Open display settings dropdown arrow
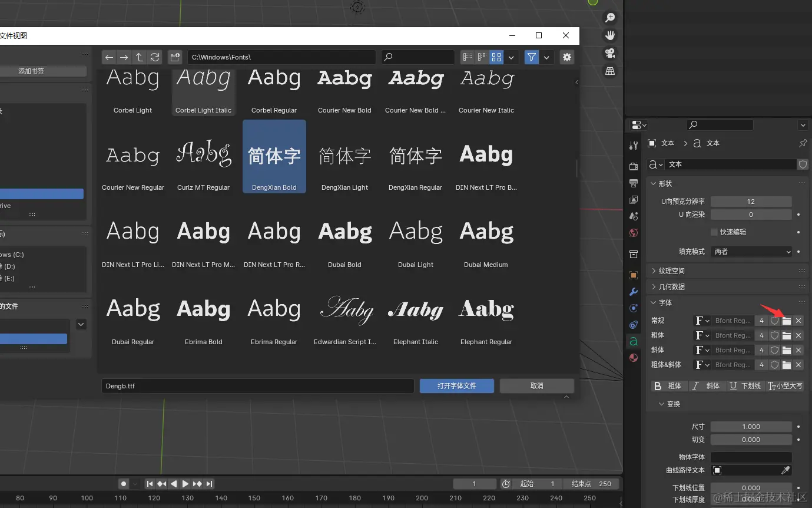812x508 pixels. pyautogui.click(x=511, y=57)
